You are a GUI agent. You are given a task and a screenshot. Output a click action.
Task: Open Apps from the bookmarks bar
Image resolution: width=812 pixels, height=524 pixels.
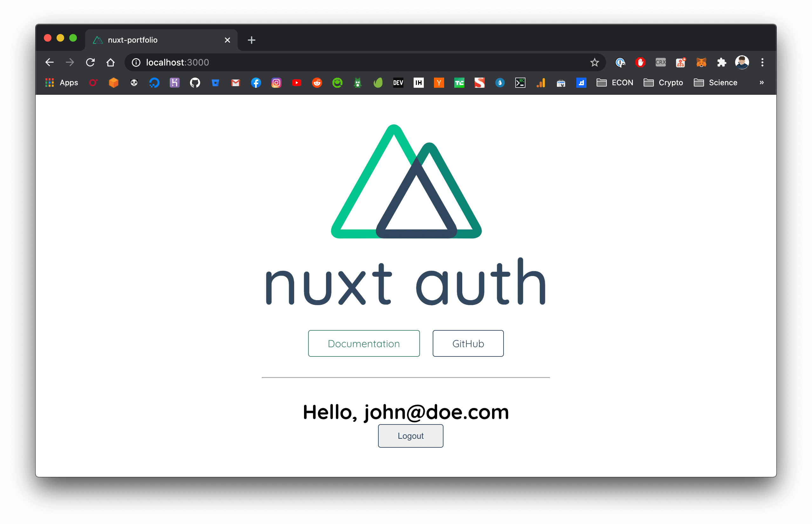click(x=62, y=82)
